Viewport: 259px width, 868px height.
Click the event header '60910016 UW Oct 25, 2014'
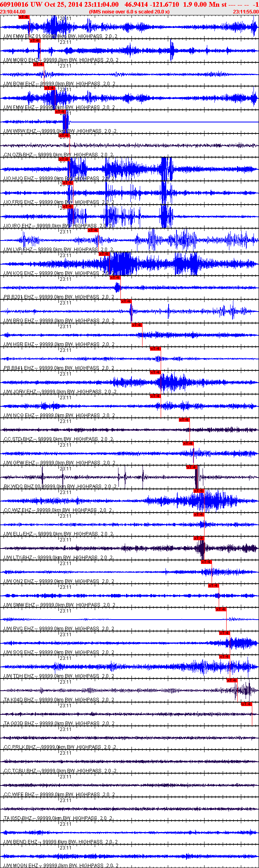[42, 4]
